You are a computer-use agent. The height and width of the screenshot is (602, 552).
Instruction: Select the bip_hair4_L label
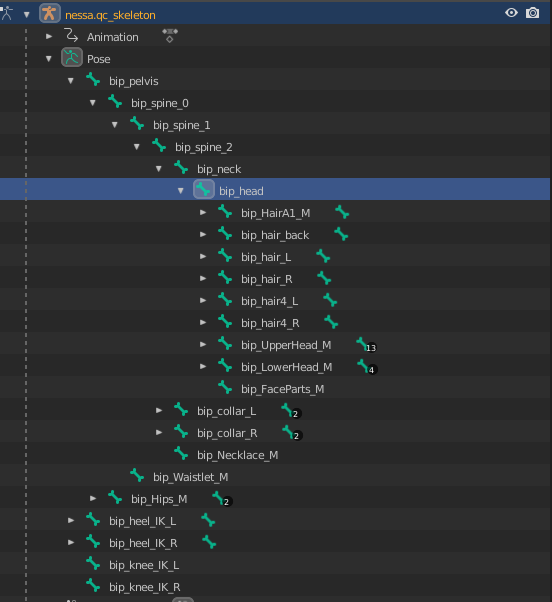[x=269, y=301]
